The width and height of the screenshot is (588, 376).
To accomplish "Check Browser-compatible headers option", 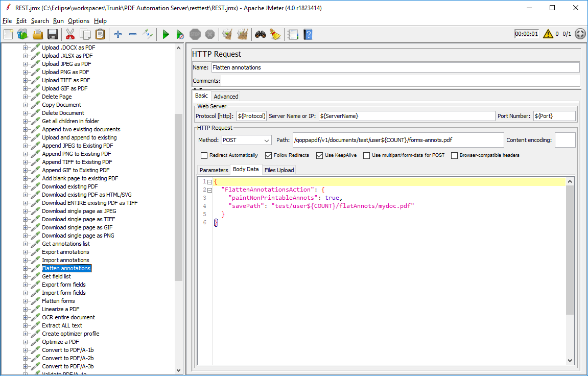I will 454,155.
